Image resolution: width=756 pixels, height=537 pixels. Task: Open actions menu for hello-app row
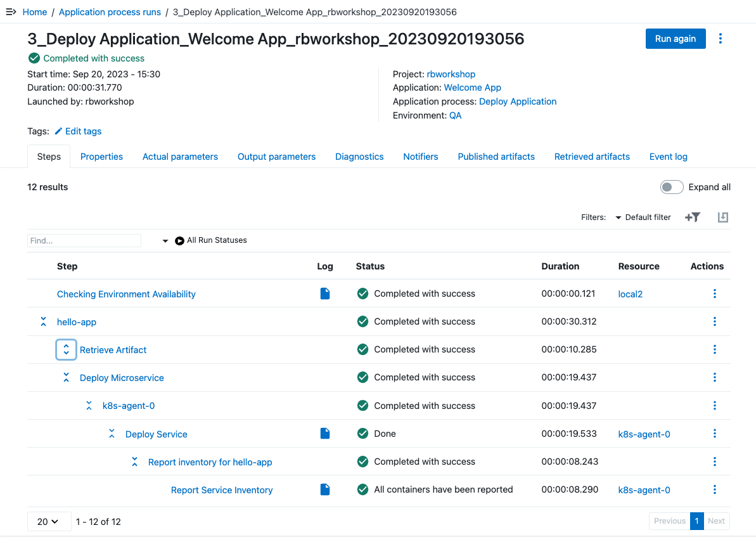pos(715,321)
